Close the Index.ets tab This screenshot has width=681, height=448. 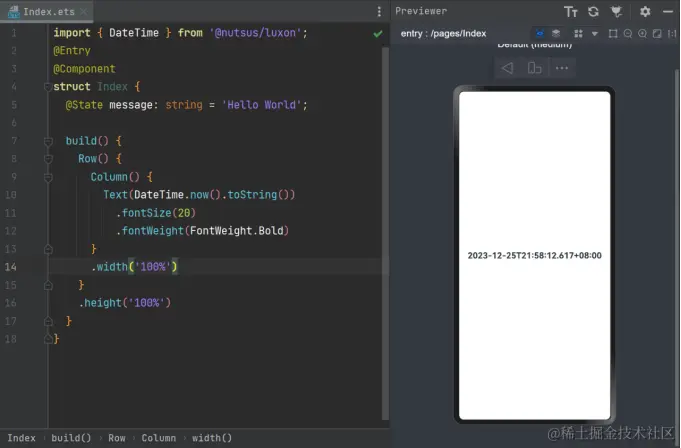(x=84, y=12)
